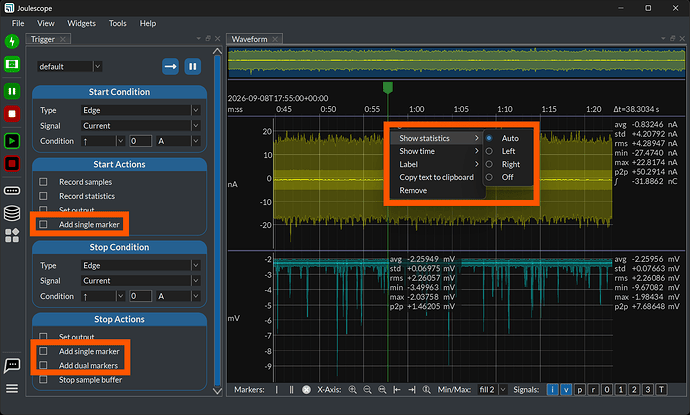This screenshot has width=690, height=415.
Task: Check Add single marker under Start Actions
Action: tap(43, 224)
